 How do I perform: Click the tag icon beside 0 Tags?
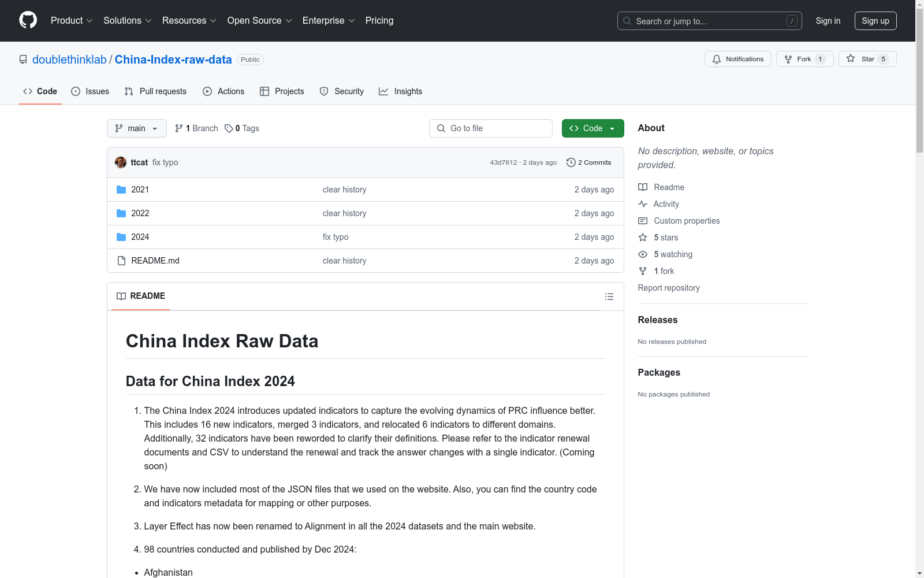pyautogui.click(x=229, y=128)
